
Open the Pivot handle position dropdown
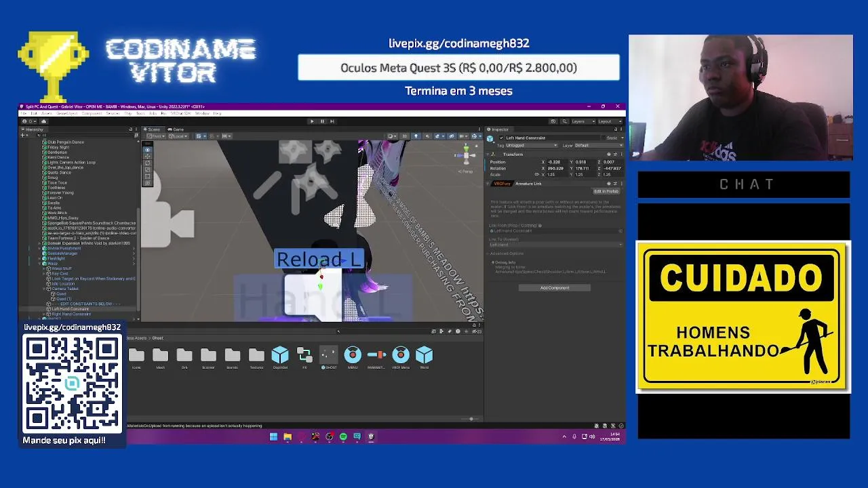[x=156, y=136]
